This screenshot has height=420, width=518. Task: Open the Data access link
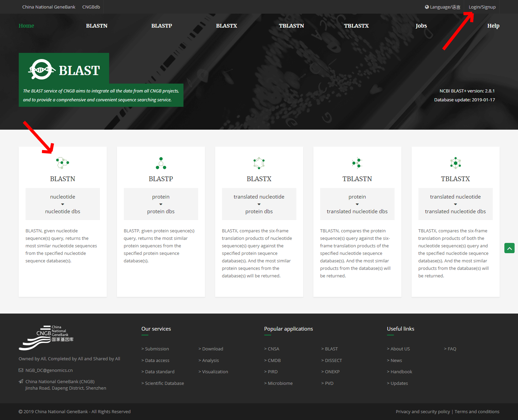tap(156, 360)
